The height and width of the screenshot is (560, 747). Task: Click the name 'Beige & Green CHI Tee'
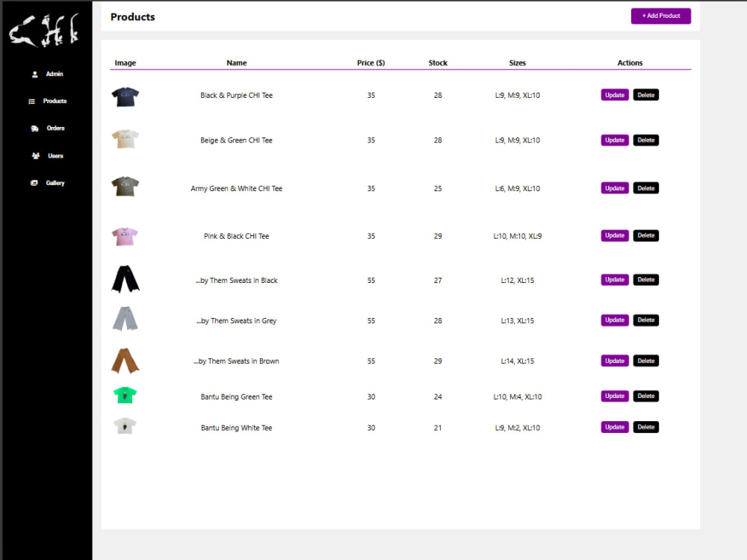tap(236, 140)
